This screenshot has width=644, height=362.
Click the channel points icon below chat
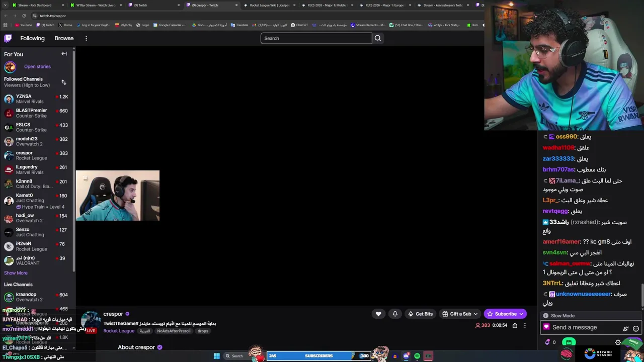[x=547, y=342]
